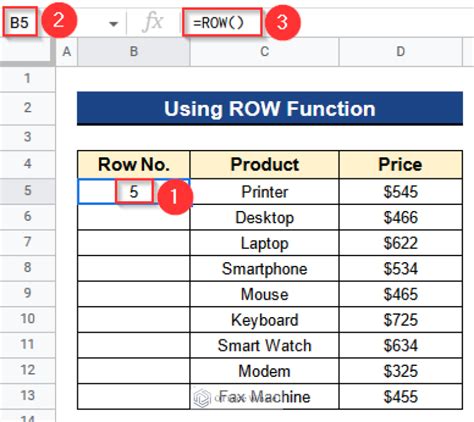Select cell B5 showing value 5
Screen dimensions: 474x422
(x=134, y=191)
